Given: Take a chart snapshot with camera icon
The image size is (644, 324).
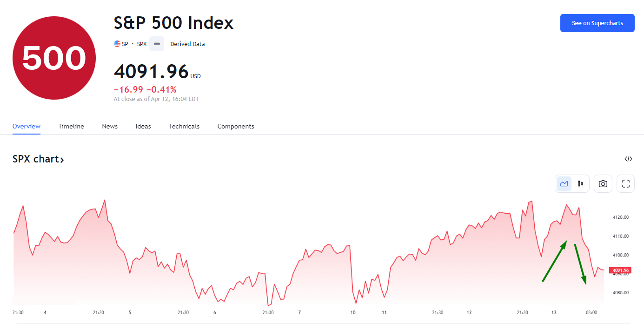Looking at the screenshot, I should 603,183.
